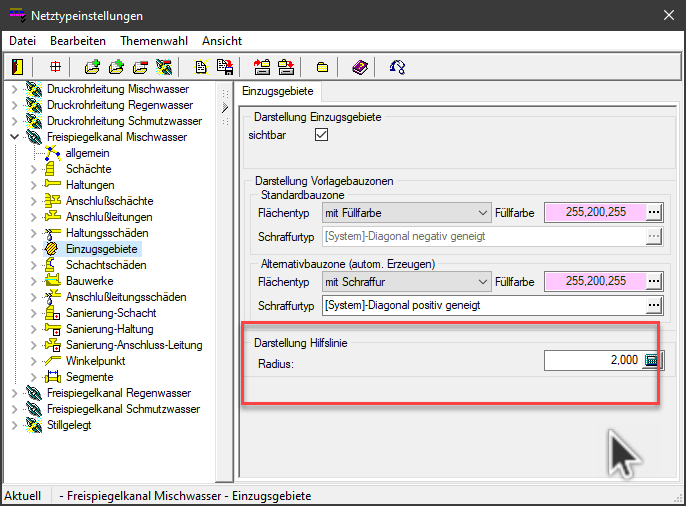686x506 pixels.
Task: Click the context help arrow icon
Action: pyautogui.click(x=397, y=67)
